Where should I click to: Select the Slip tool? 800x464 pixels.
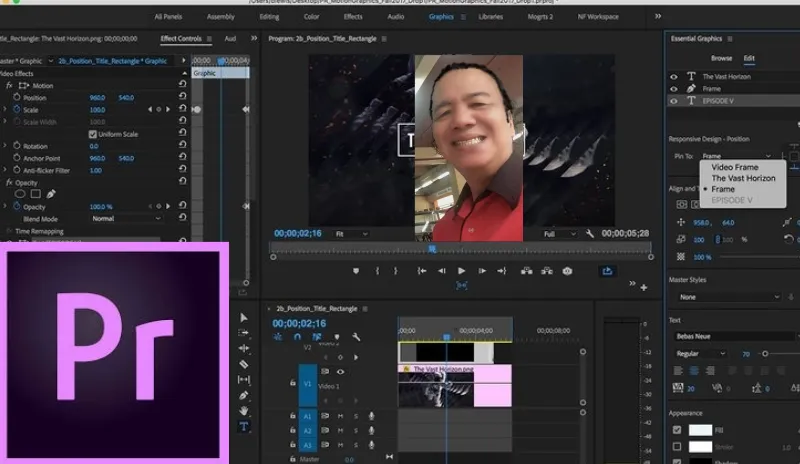coord(244,379)
